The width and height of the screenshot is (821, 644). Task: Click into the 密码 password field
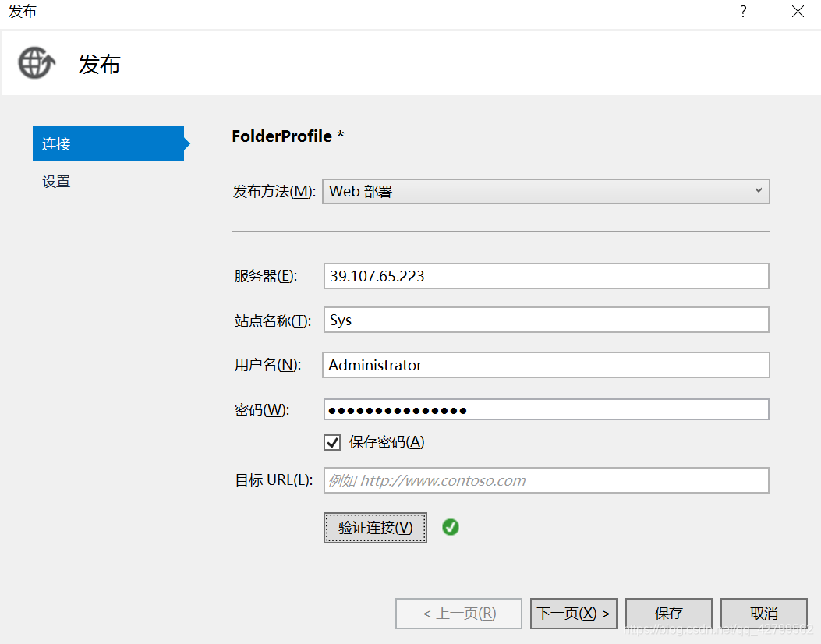pyautogui.click(x=546, y=409)
